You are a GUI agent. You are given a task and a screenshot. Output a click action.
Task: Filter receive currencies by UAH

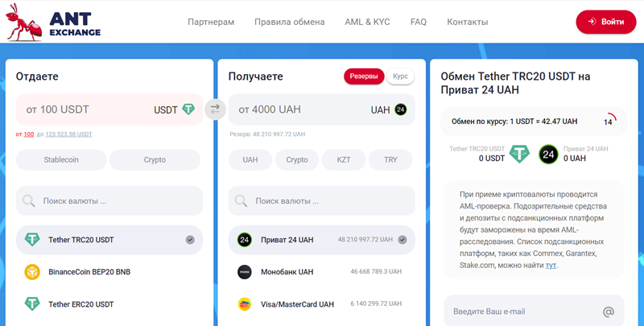pyautogui.click(x=250, y=159)
